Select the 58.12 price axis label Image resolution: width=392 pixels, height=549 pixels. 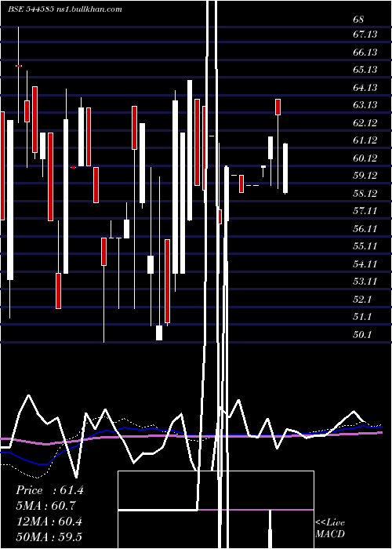pos(365,193)
